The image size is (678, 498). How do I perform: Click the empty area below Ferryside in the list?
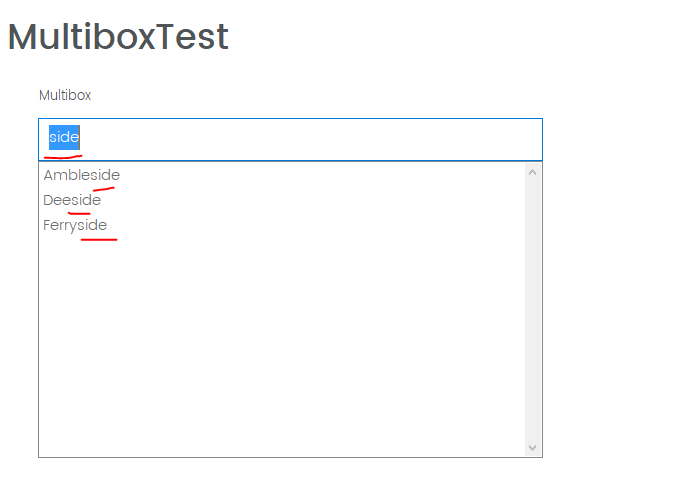tap(281, 346)
